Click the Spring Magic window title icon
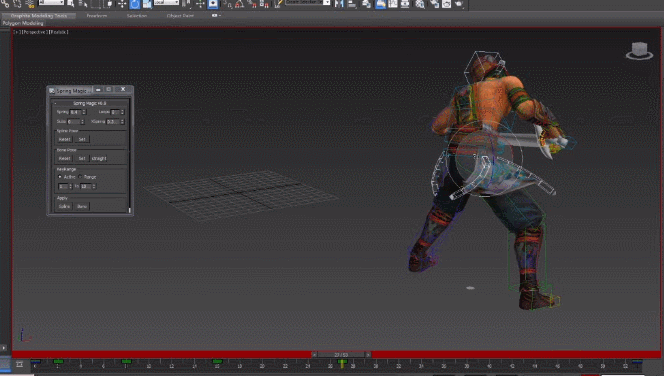 [x=52, y=91]
